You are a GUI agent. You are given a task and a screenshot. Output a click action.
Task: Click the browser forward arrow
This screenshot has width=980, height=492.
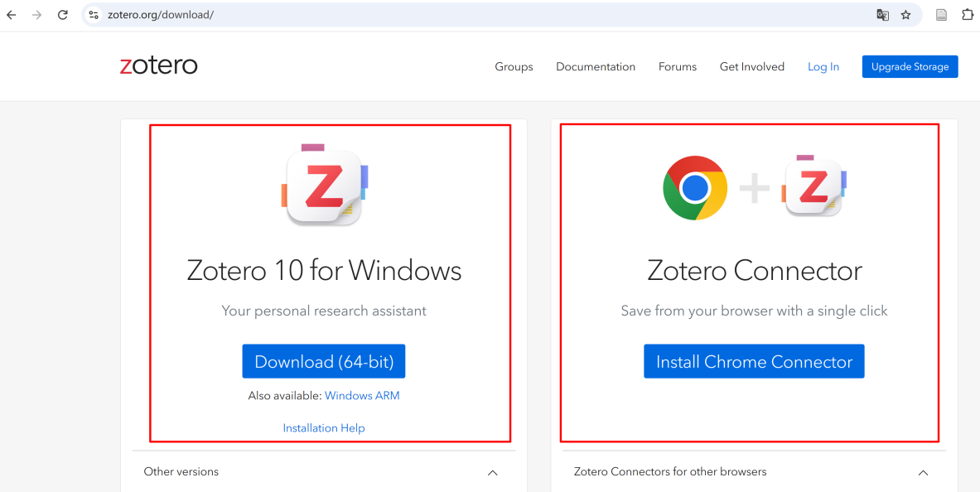(37, 15)
